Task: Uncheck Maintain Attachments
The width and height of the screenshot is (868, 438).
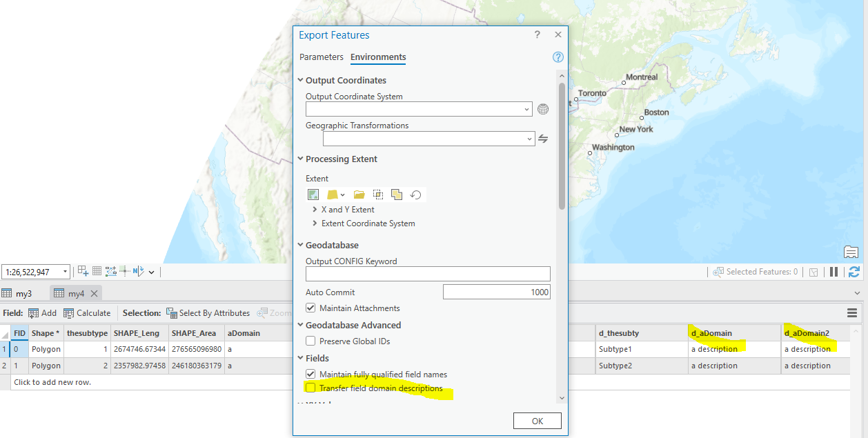Action: (311, 308)
